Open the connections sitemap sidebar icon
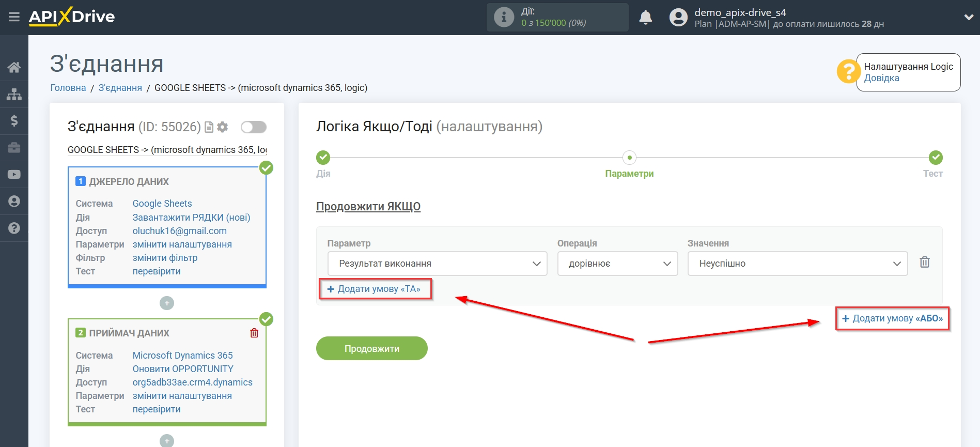 pyautogui.click(x=14, y=94)
